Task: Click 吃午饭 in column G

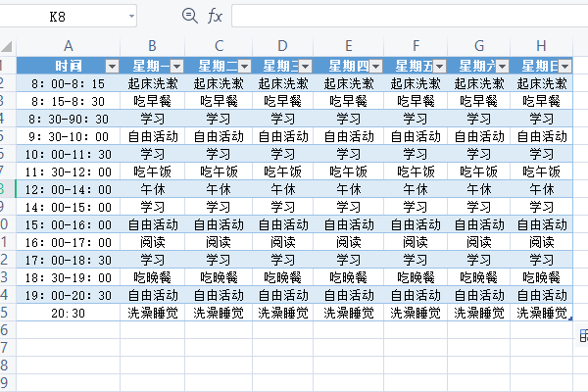Action: click(479, 171)
